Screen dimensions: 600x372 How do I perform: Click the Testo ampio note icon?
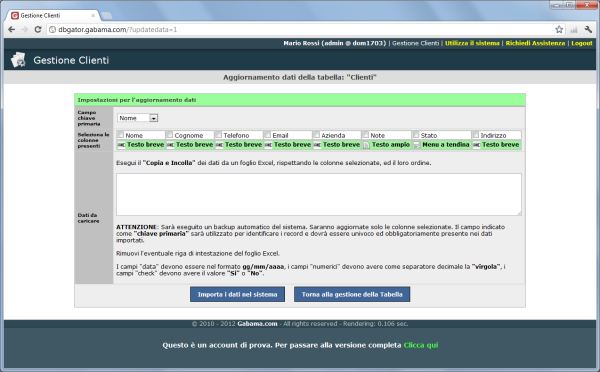pos(366,145)
